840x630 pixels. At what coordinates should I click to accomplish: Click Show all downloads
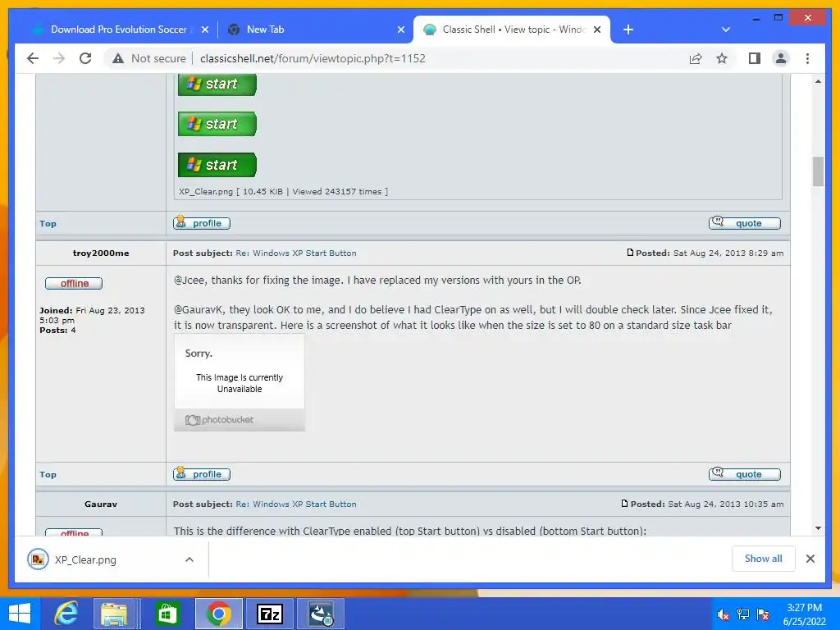pyautogui.click(x=764, y=559)
